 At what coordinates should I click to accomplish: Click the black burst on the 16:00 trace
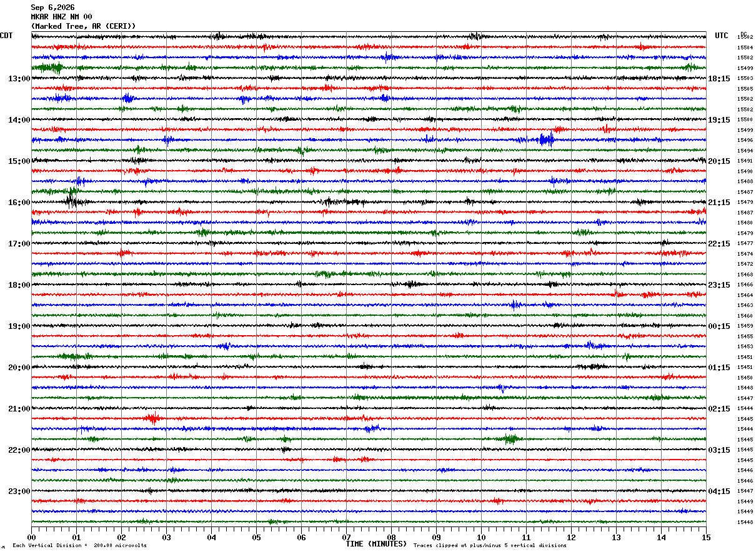point(72,201)
